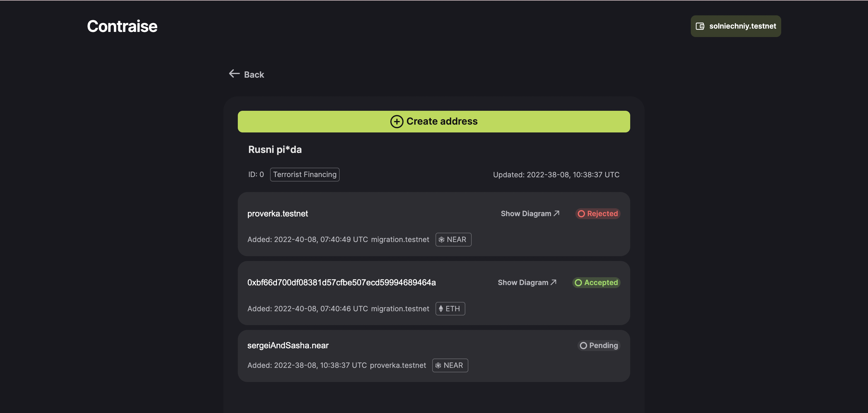The width and height of the screenshot is (868, 413).
Task: Click the gray circle icon on Pending status
Action: point(583,346)
